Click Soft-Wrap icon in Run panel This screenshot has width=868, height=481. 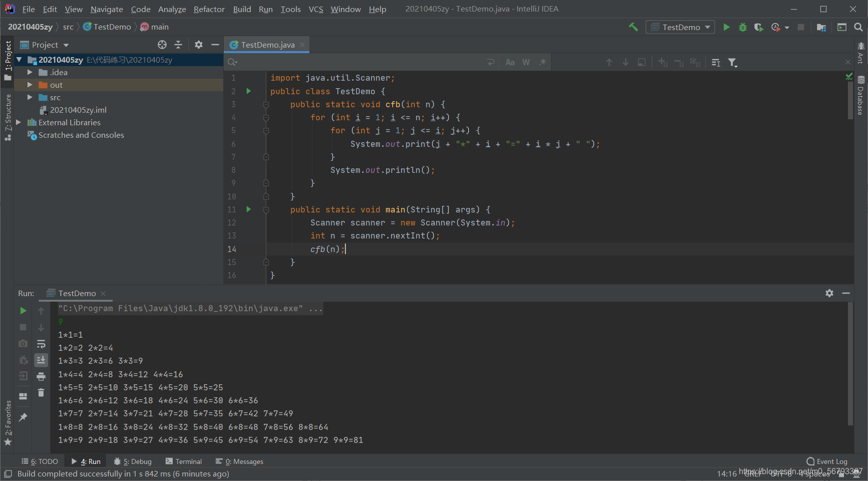[x=41, y=344]
